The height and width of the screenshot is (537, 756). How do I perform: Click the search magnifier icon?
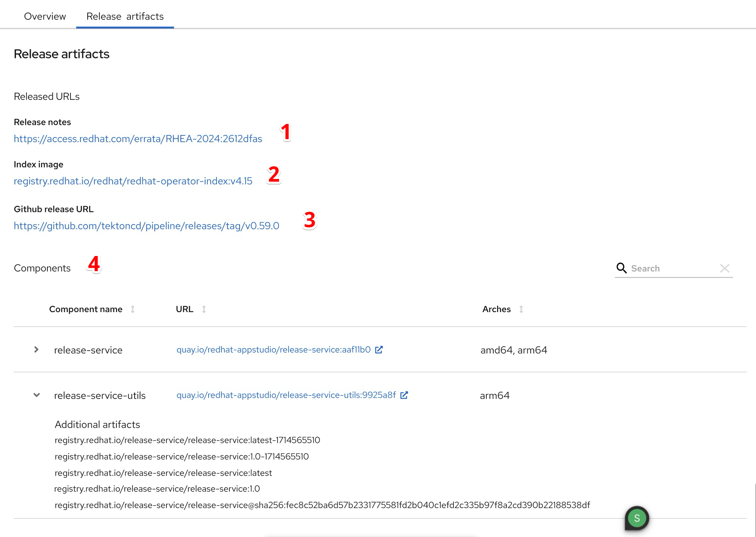[621, 268]
